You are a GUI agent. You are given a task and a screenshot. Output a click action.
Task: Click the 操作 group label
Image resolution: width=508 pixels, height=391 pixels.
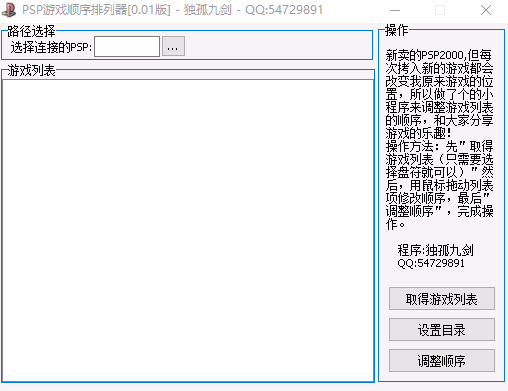[396, 30]
